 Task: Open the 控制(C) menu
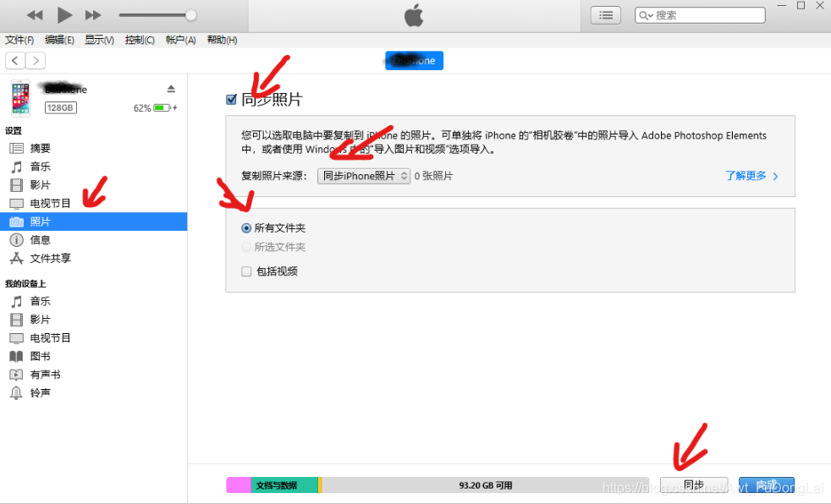click(140, 40)
